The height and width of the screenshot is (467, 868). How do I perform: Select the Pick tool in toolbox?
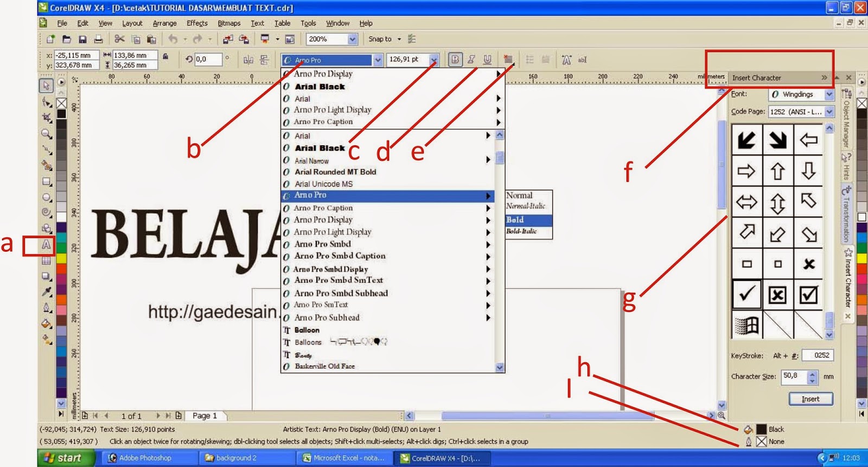tap(46, 86)
